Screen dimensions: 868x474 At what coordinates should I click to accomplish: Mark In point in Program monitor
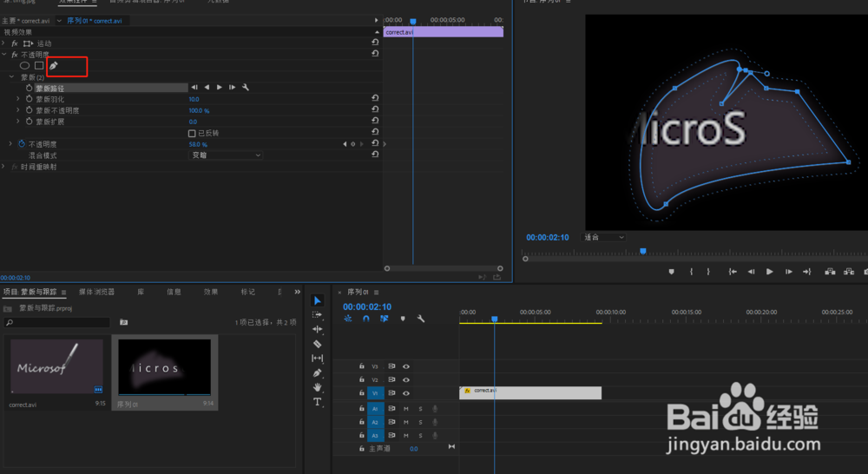pyautogui.click(x=691, y=272)
